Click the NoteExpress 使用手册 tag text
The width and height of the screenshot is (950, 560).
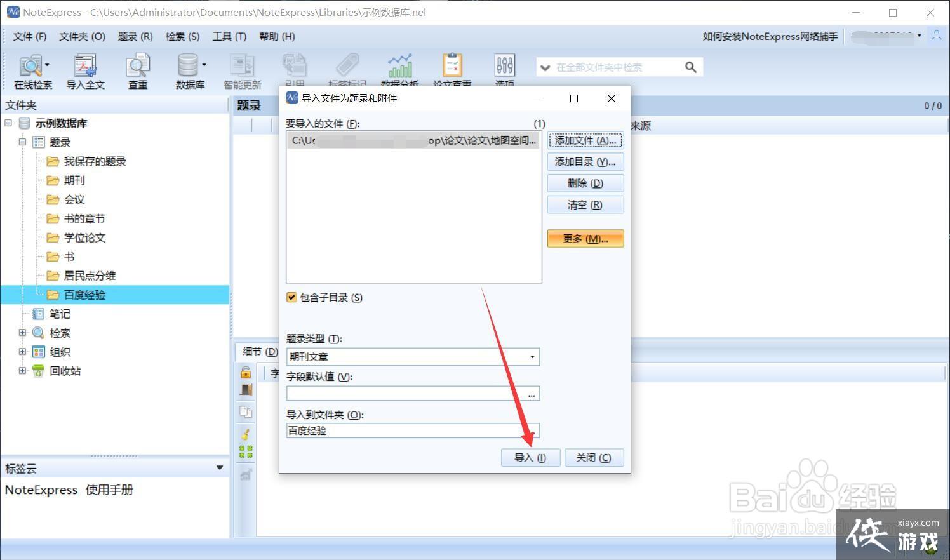(69, 490)
